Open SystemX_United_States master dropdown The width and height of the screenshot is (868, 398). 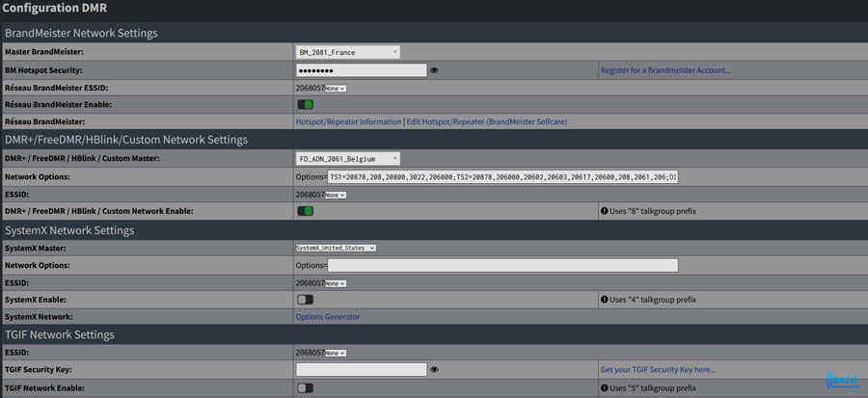point(336,249)
